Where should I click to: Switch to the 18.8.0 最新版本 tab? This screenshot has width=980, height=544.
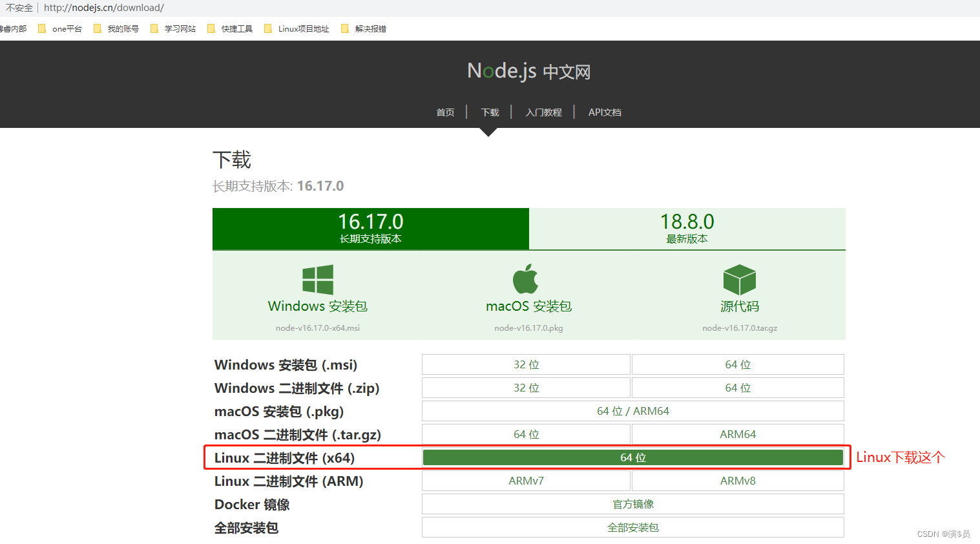(687, 229)
